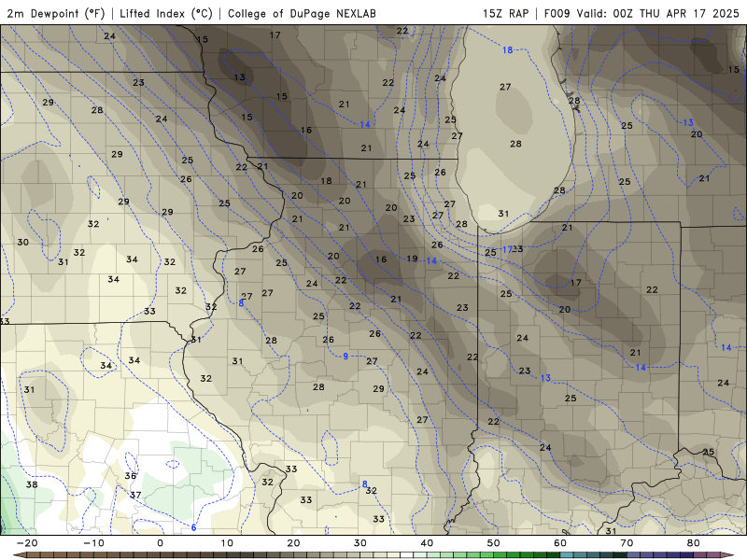
Task: Click the map dewpoint value "30" in western Iowa
Action: pos(22,243)
